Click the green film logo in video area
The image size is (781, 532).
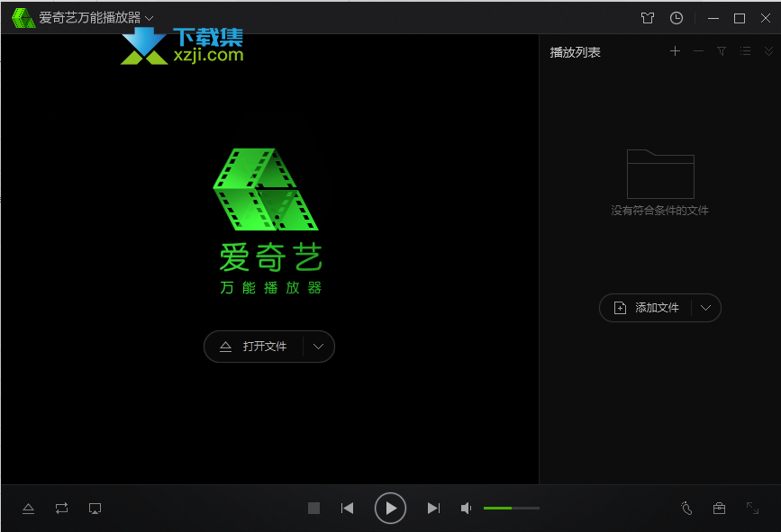pos(266,189)
